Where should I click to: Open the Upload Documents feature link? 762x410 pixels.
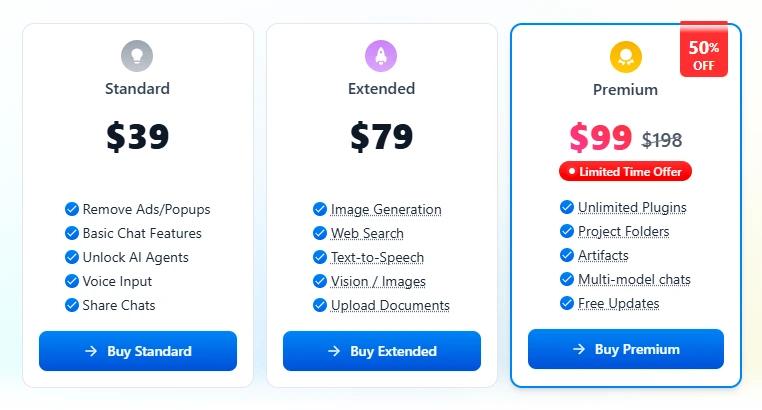(x=390, y=306)
